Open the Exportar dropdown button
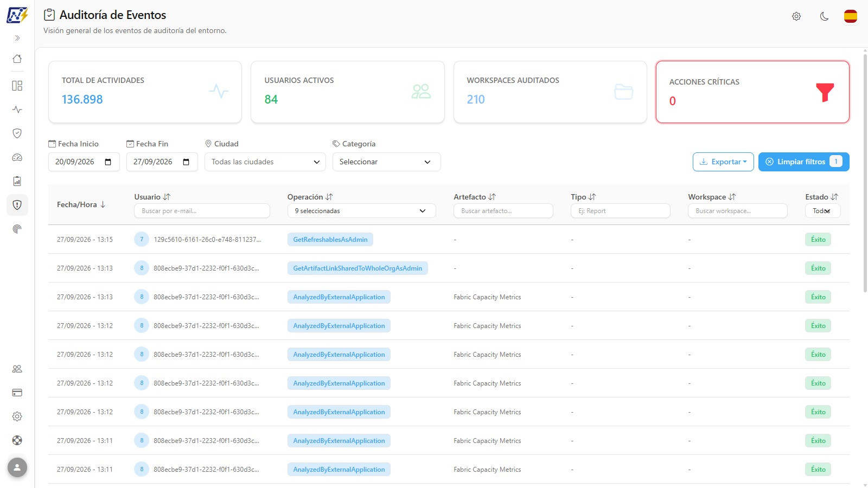Viewport: 868px width, 488px height. point(723,162)
